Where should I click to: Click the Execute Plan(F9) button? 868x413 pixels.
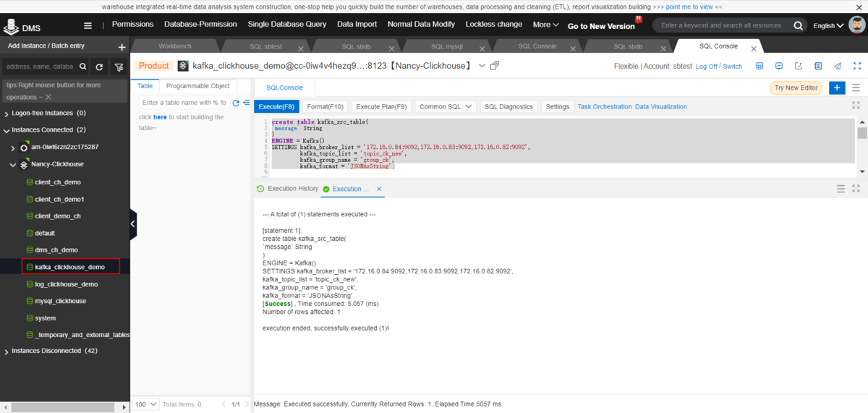point(381,106)
